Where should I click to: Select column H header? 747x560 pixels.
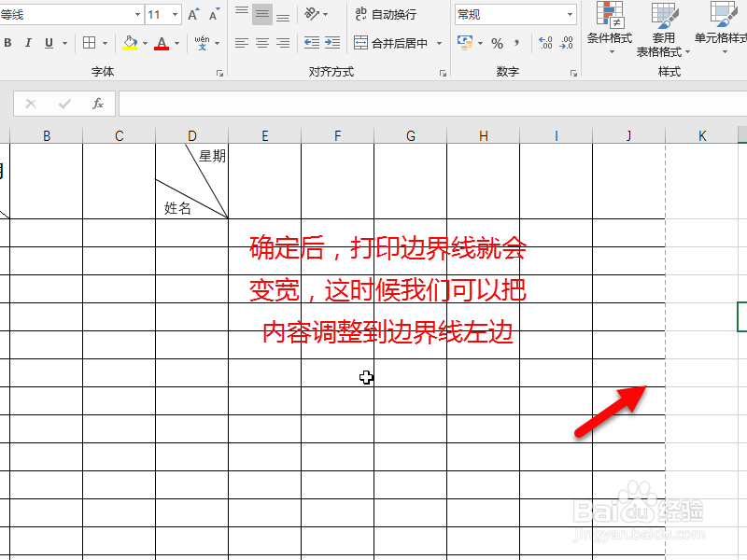pos(484,135)
